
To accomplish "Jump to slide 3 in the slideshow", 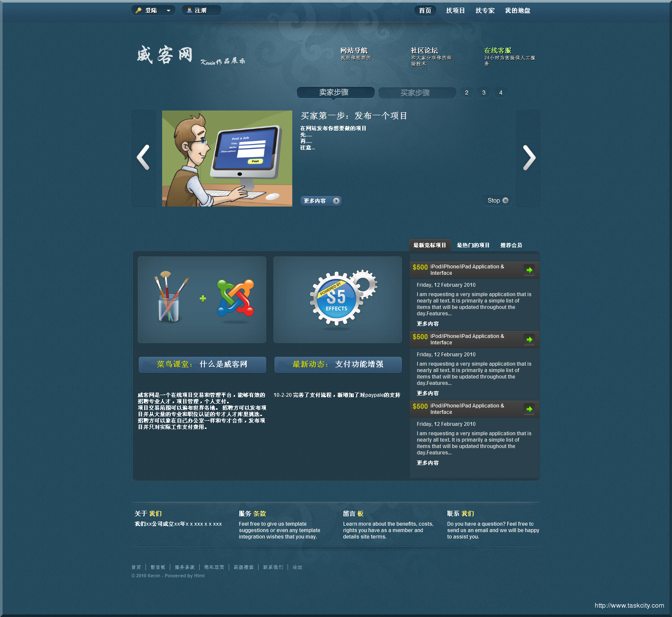I will click(x=483, y=93).
